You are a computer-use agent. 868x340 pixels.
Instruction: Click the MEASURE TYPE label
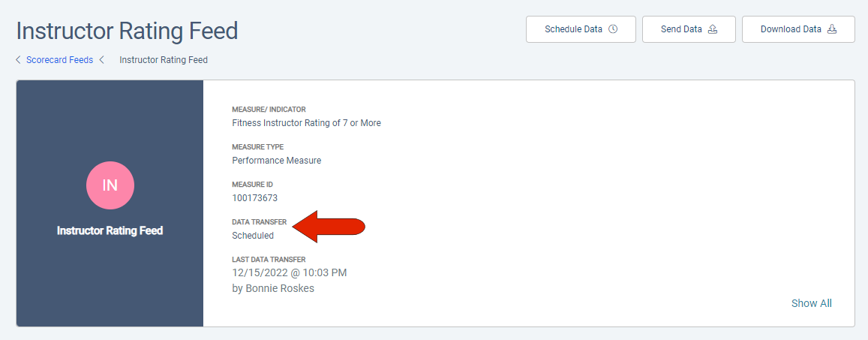[x=257, y=147]
